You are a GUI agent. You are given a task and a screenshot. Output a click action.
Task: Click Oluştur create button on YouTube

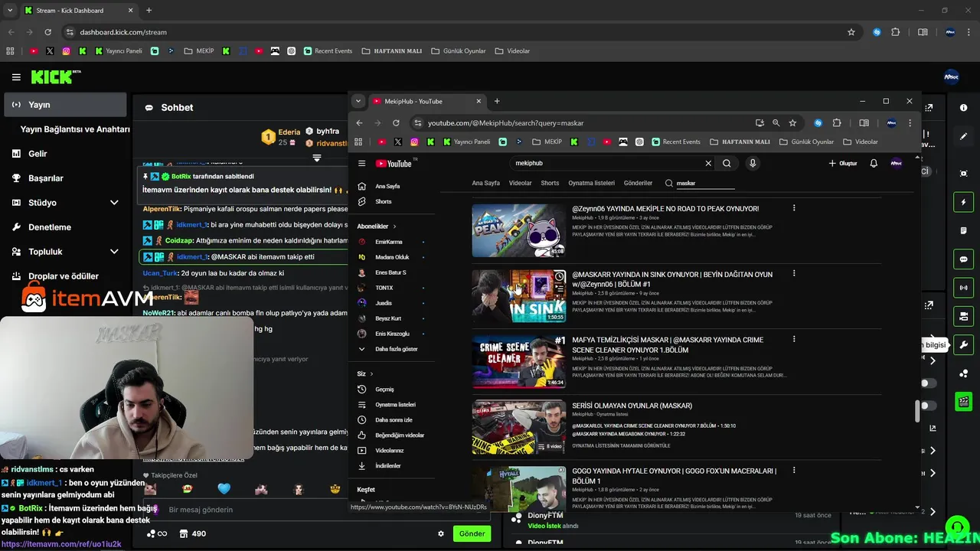[843, 163]
